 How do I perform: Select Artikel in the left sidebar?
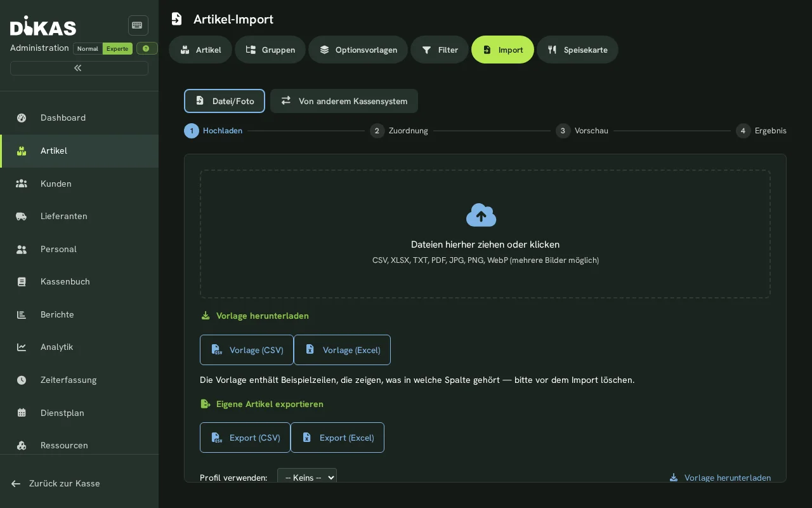point(79,150)
